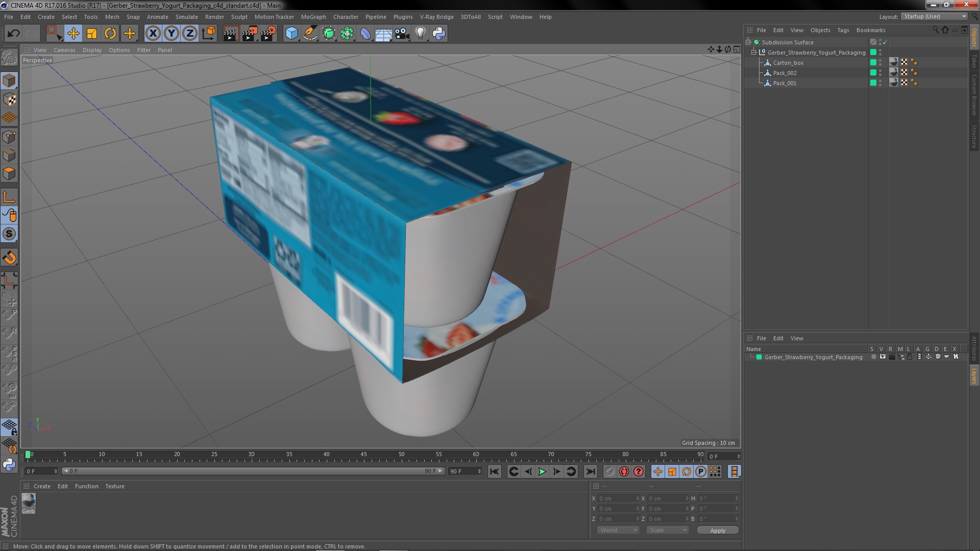The width and height of the screenshot is (980, 551).
Task: Switch to the Content Browser side tab
Action: (x=974, y=95)
